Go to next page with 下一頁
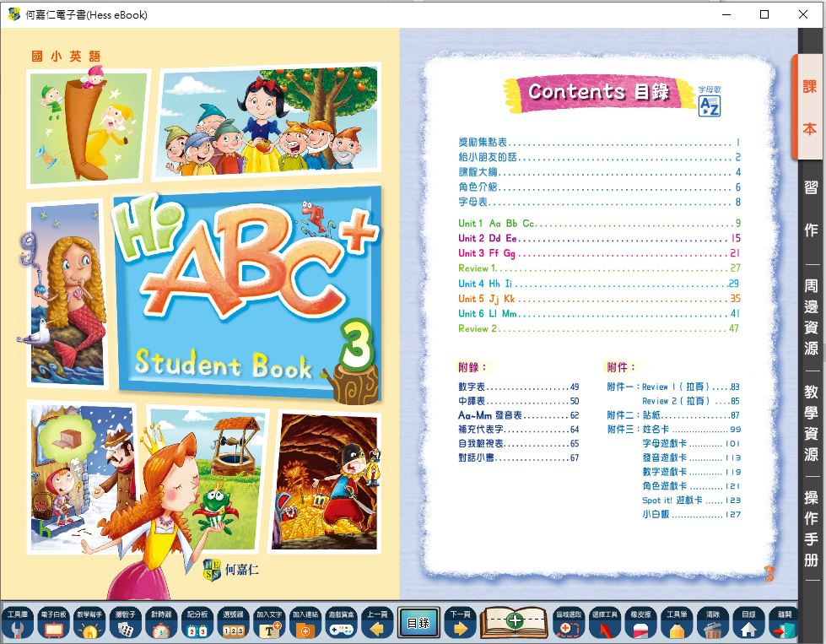Image resolution: width=826 pixels, height=644 pixels. 460,623
